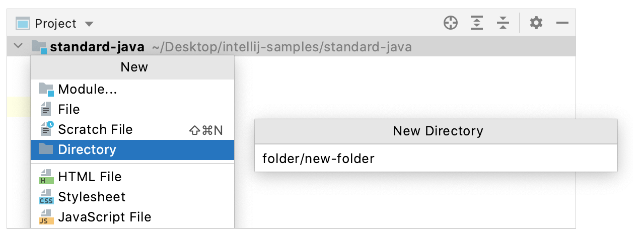
Task: Open the Project view dropdown arrow
Action: pos(89,24)
